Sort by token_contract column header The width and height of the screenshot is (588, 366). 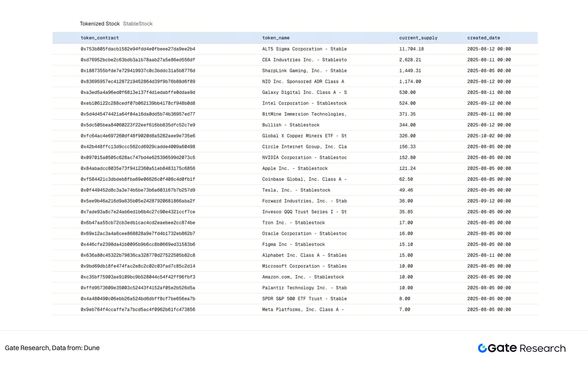pyautogui.click(x=99, y=38)
